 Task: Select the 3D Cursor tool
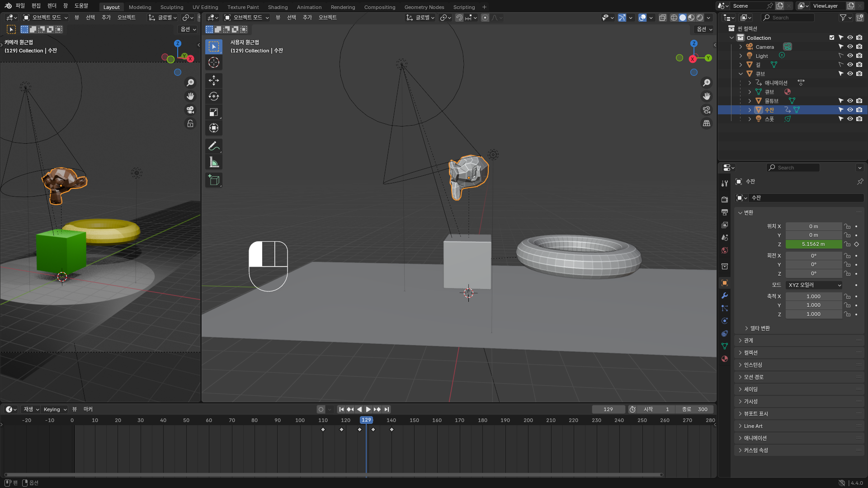coord(214,62)
